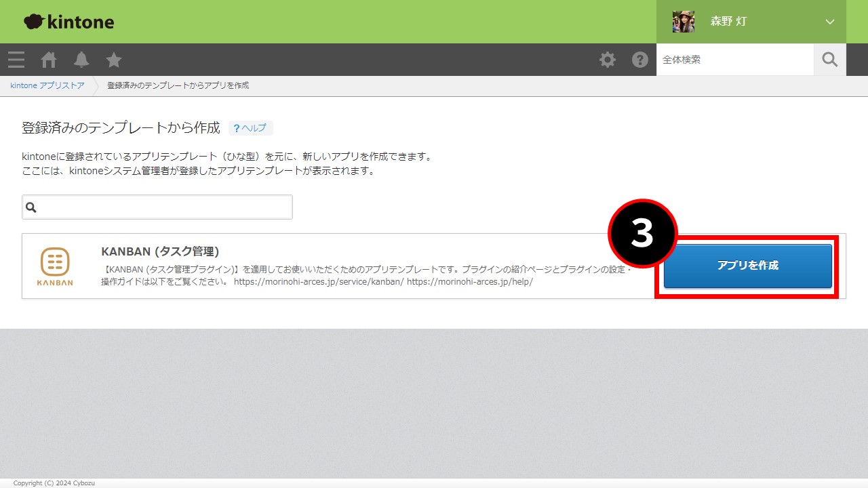The height and width of the screenshot is (488, 868).
Task: Click the kintone cloud logo
Action: pyautogui.click(x=68, y=22)
